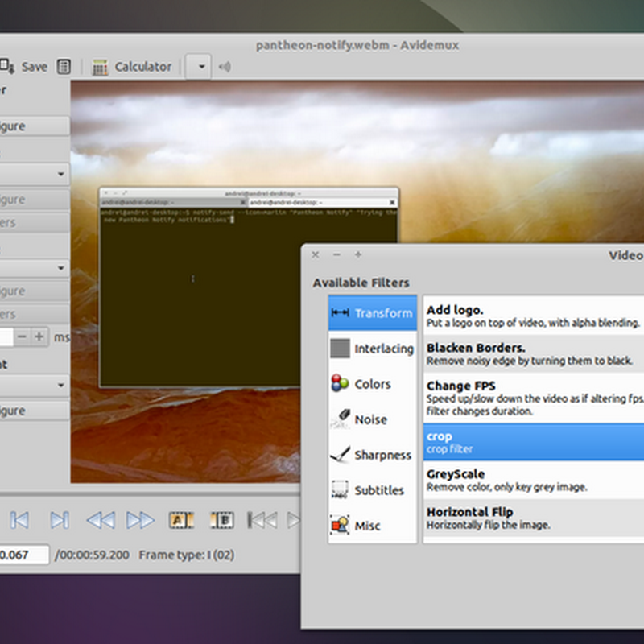Select the Add logo filter
644x644 pixels.
534,316
